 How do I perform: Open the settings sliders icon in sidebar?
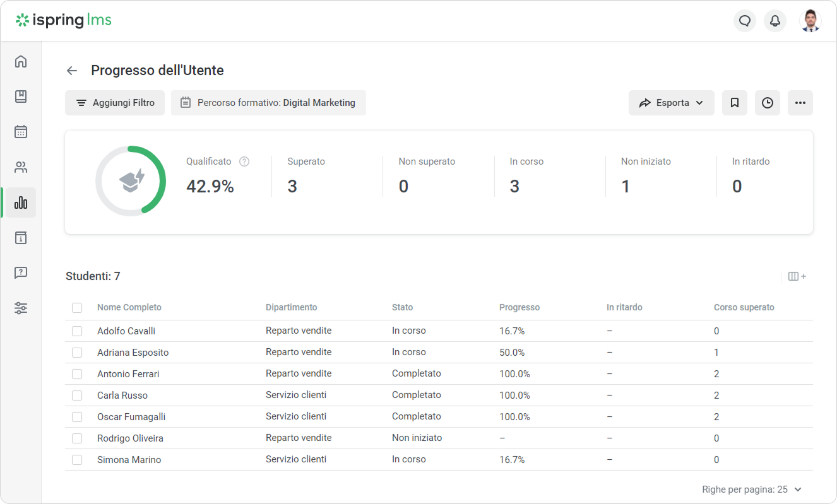[x=21, y=308]
